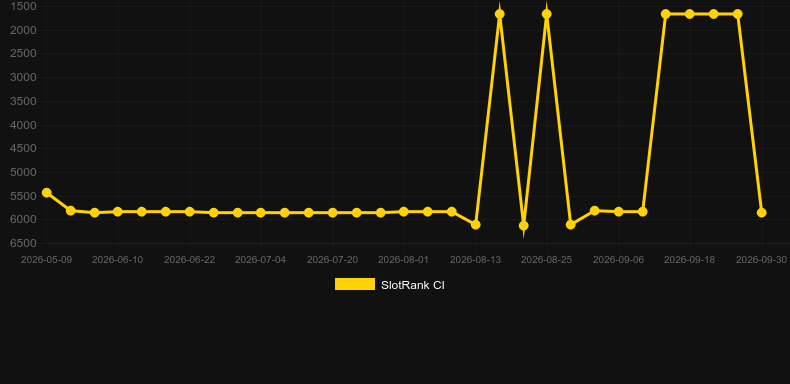Click the x-axis date 2026-08-13

click(475, 260)
